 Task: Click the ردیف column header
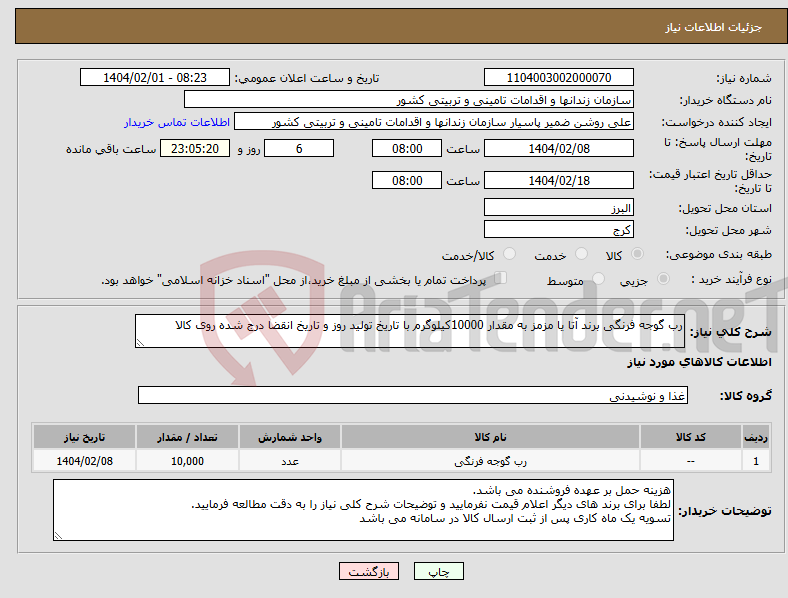point(756,437)
